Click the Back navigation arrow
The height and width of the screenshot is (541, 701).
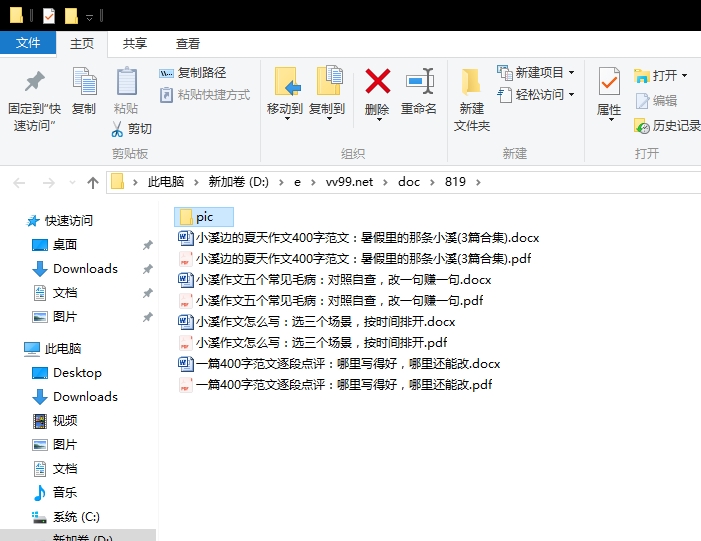click(19, 182)
